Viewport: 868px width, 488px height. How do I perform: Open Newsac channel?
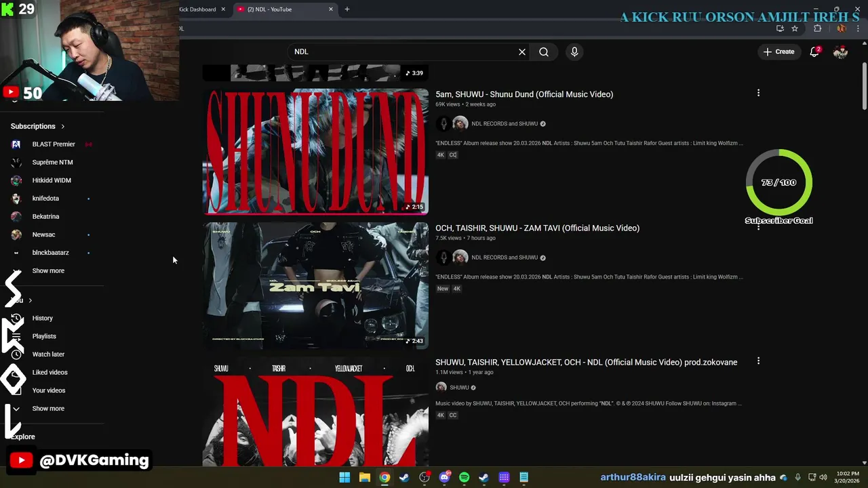coord(43,235)
